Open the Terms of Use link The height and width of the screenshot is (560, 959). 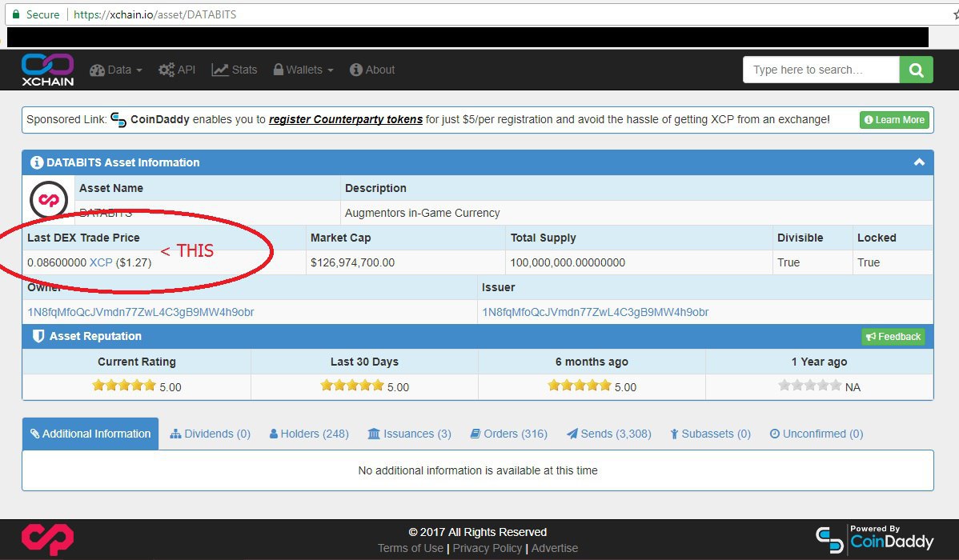[x=411, y=548]
